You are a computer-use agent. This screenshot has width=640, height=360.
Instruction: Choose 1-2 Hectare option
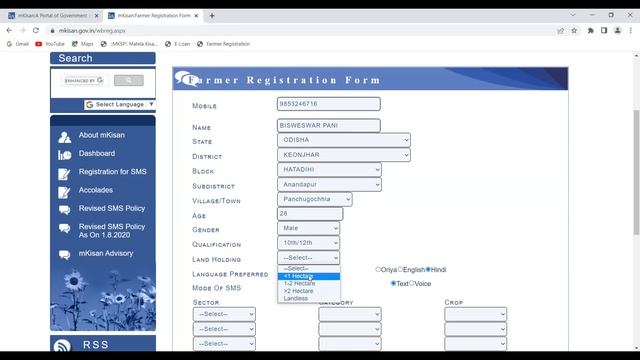(309, 284)
